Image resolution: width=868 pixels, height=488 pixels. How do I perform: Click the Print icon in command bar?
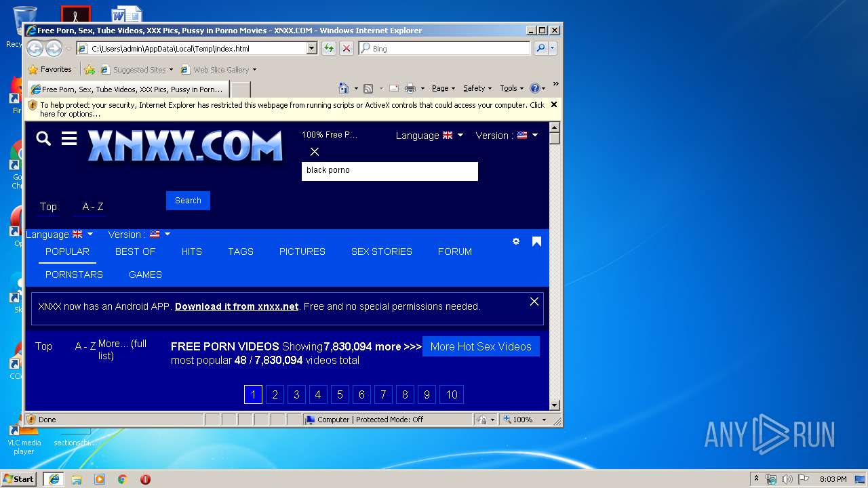(410, 88)
